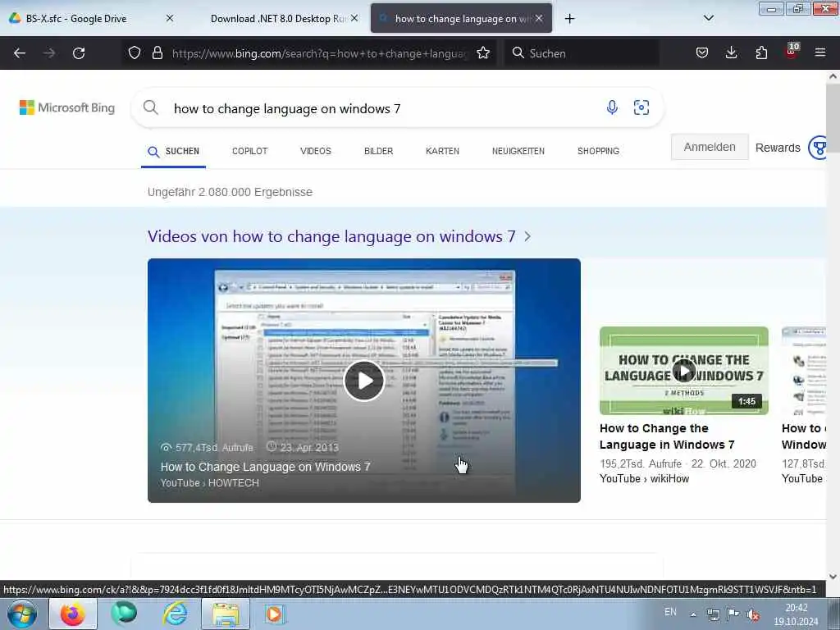Select the KARTEN search tab
The image size is (840, 630).
tap(442, 151)
